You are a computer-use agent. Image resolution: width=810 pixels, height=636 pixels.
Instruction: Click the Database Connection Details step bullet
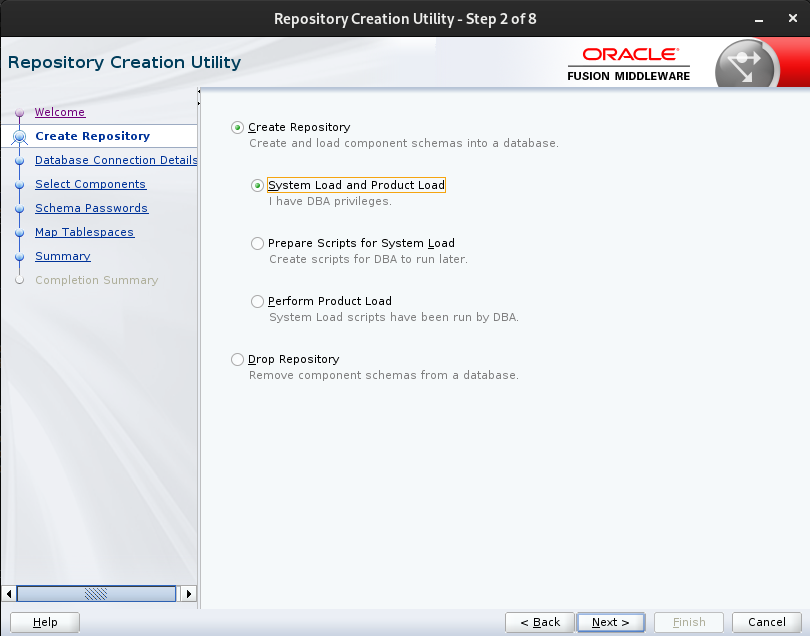[x=20, y=161]
